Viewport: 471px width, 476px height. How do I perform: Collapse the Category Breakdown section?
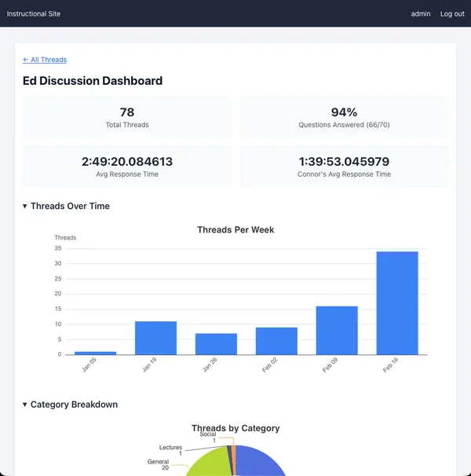point(70,405)
